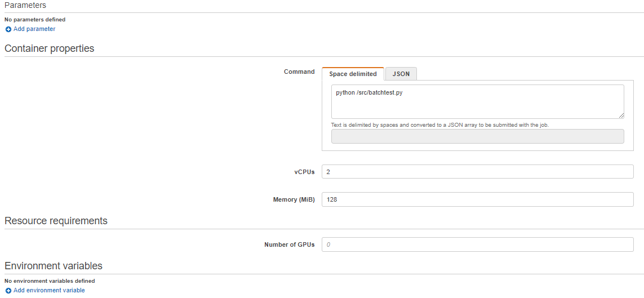Image resolution: width=644 pixels, height=298 pixels.
Task: Click the 'No environment variables defined' text
Action: (50, 281)
